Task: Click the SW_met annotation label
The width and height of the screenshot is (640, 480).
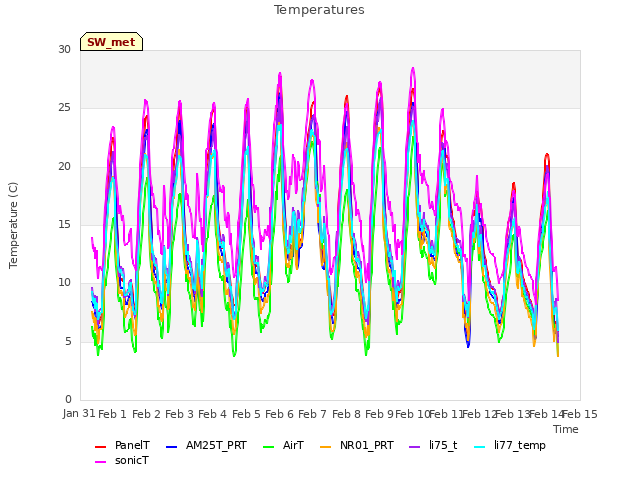Action: pos(111,42)
